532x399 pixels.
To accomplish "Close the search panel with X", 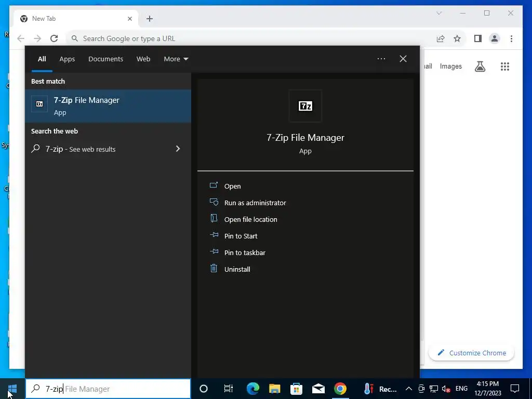I will pyautogui.click(x=403, y=59).
